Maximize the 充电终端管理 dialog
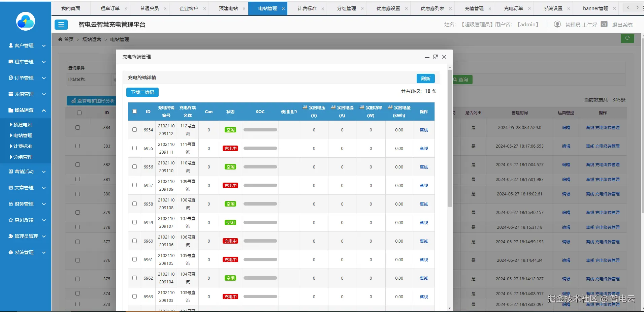Screen dimensions: 644x312 tap(436, 57)
